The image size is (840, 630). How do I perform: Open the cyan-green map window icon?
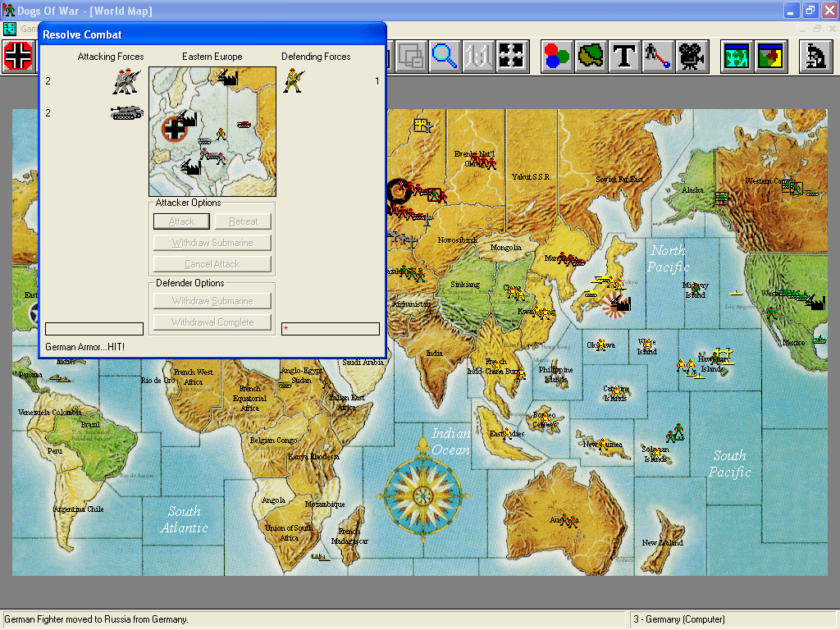(x=737, y=56)
